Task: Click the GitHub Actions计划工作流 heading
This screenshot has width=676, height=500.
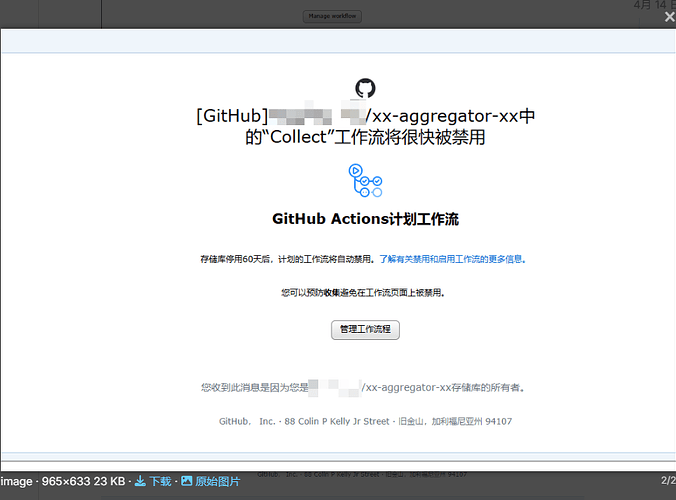Action: [365, 219]
